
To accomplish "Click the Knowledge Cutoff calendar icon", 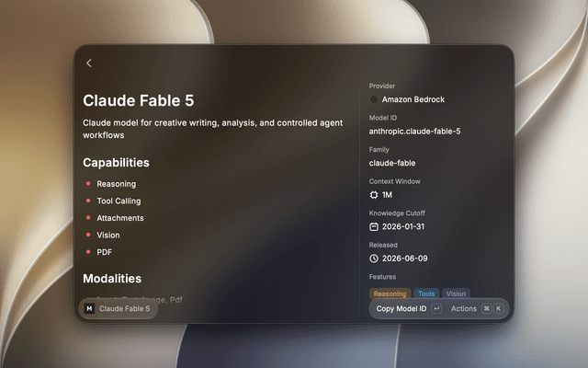I will (374, 227).
